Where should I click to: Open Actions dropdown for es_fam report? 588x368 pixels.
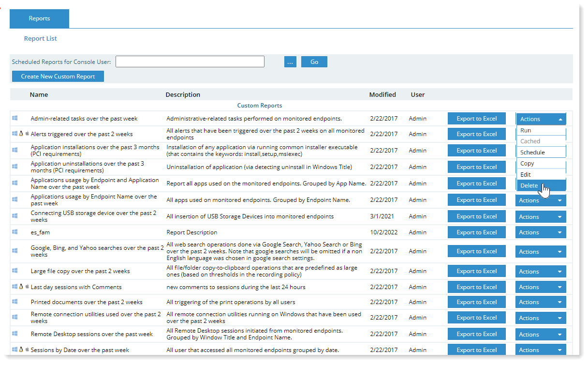pyautogui.click(x=540, y=232)
